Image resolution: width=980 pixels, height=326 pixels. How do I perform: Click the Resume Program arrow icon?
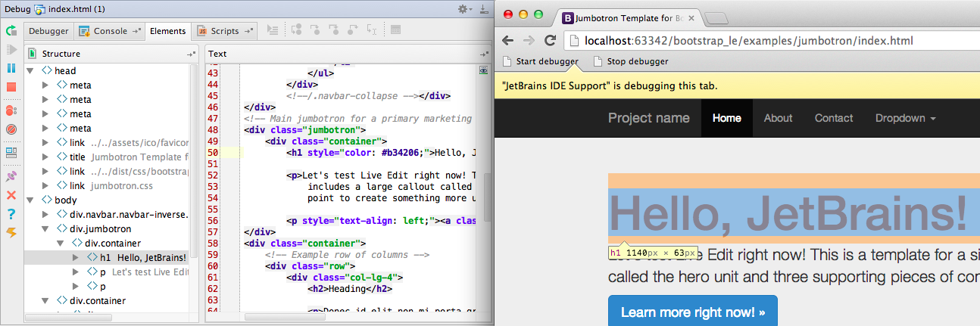pyautogui.click(x=11, y=50)
